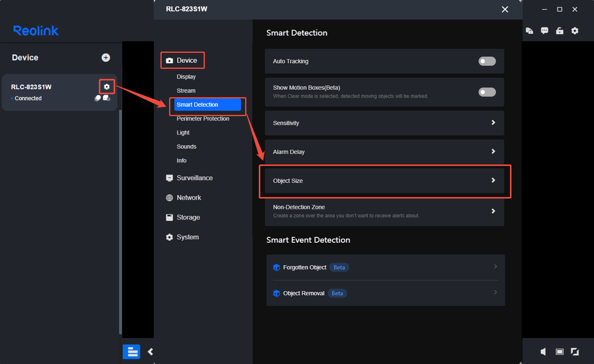Expand the Sensitivity setting arrow
Screen dimensions: 594x364
click(493, 123)
